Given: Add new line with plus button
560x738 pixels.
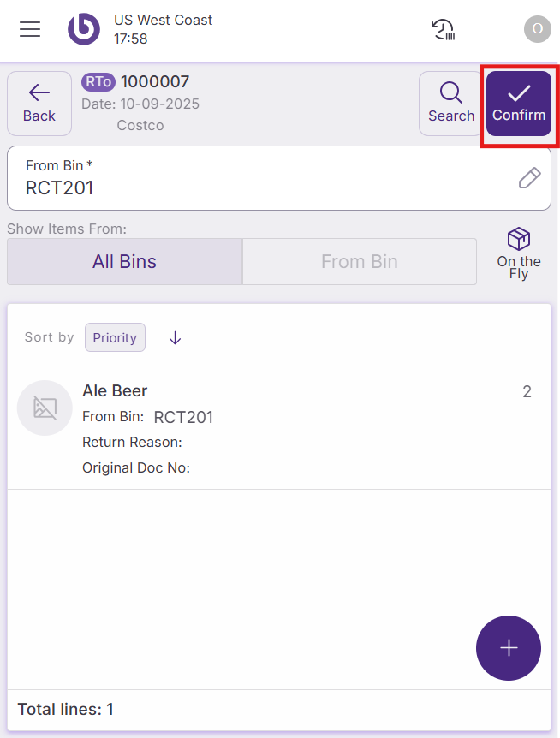Looking at the screenshot, I should pos(509,648).
